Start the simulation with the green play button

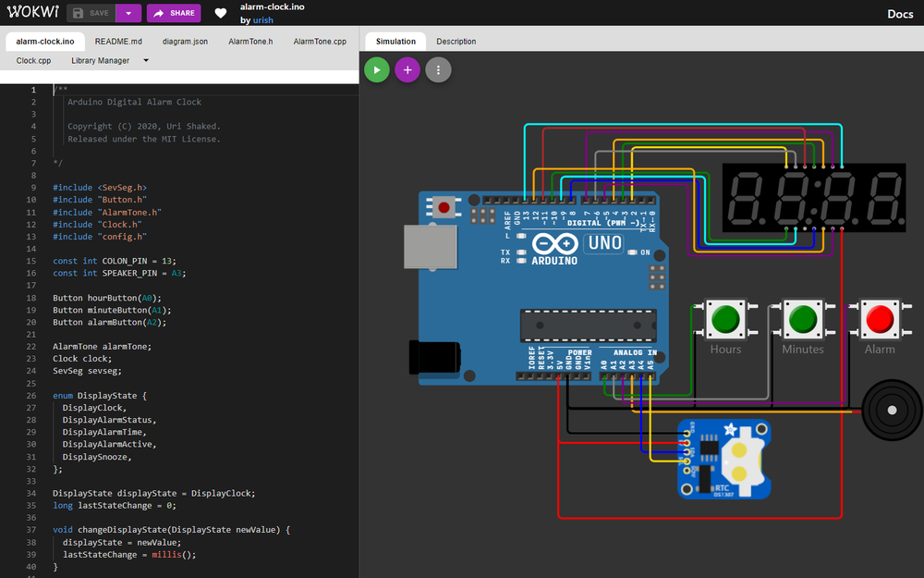pos(376,69)
